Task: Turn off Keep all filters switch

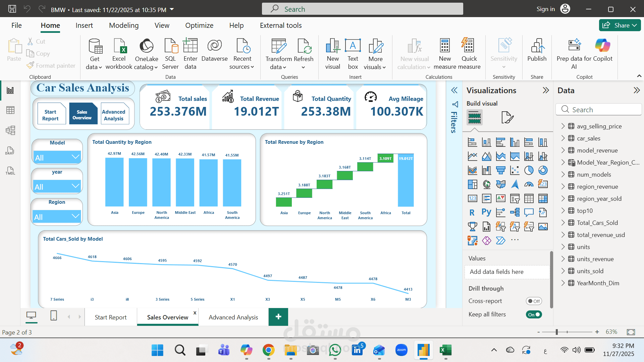Action: pos(534,314)
